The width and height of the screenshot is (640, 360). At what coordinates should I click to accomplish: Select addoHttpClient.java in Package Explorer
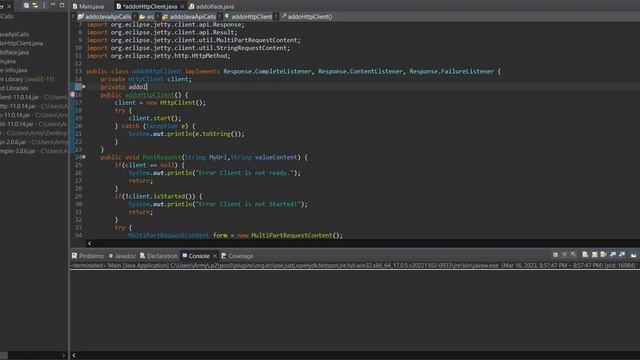21,43
